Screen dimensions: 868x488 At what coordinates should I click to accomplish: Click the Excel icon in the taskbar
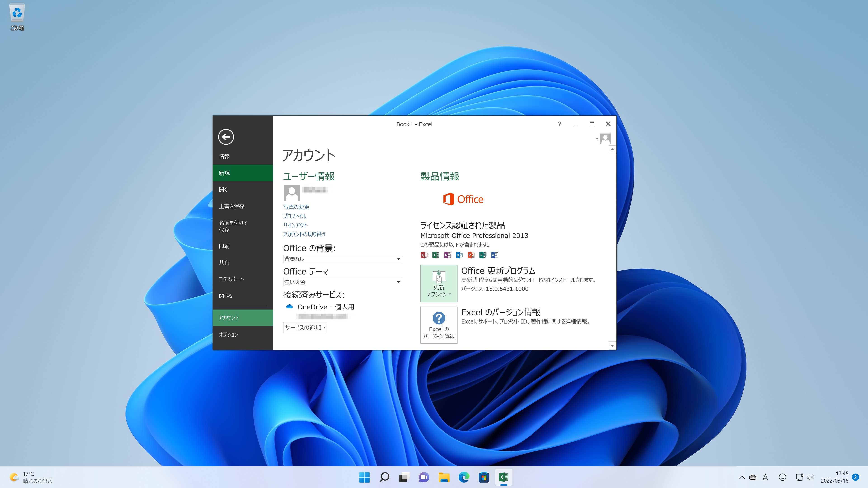coord(504,477)
